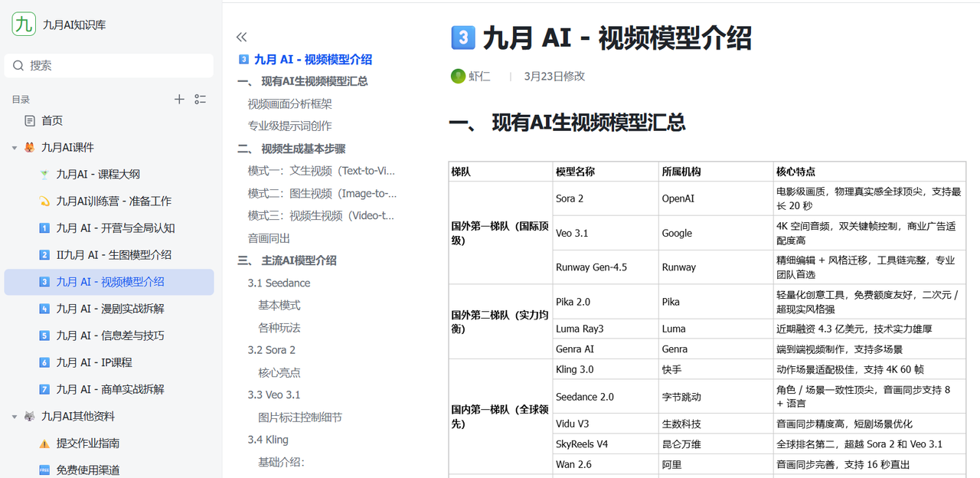Image resolution: width=980 pixels, height=478 pixels.
Task: Click the 3月23日修改 timestamp
Action: [x=554, y=76]
